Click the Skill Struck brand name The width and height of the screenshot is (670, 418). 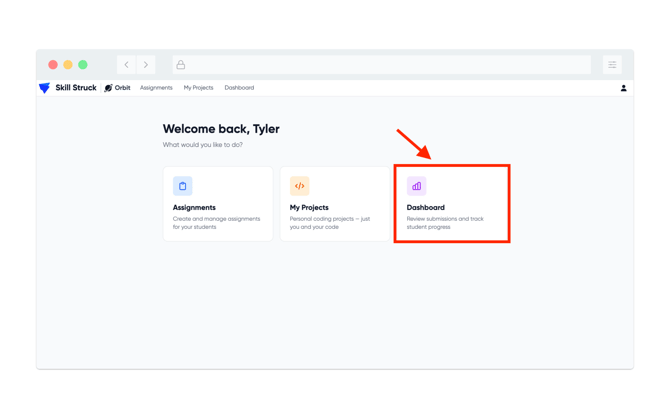coord(76,88)
